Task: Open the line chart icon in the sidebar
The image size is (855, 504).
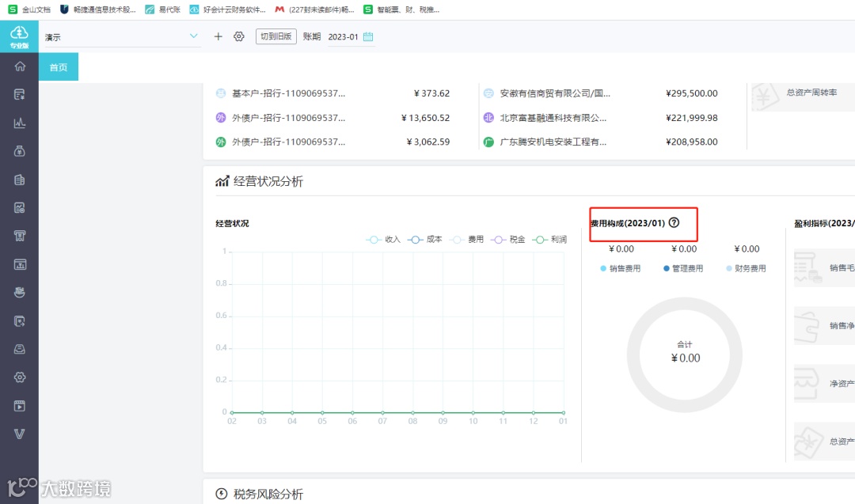Action: (x=20, y=123)
